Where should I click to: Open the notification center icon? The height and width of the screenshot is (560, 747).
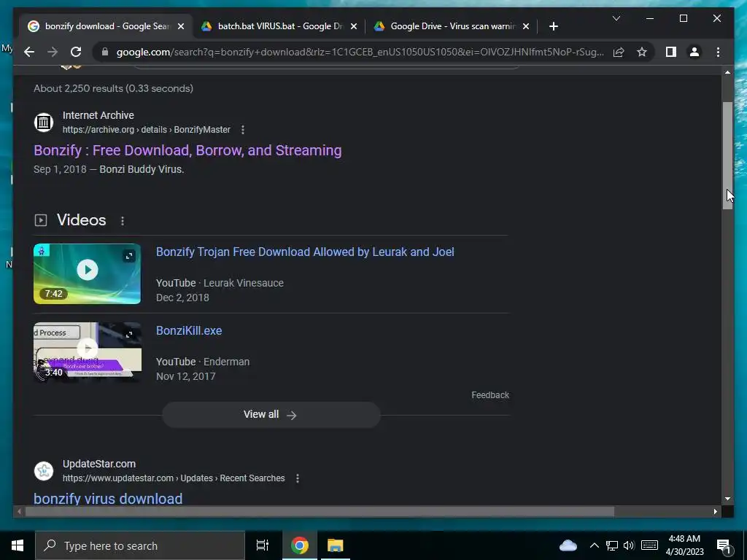click(x=724, y=545)
